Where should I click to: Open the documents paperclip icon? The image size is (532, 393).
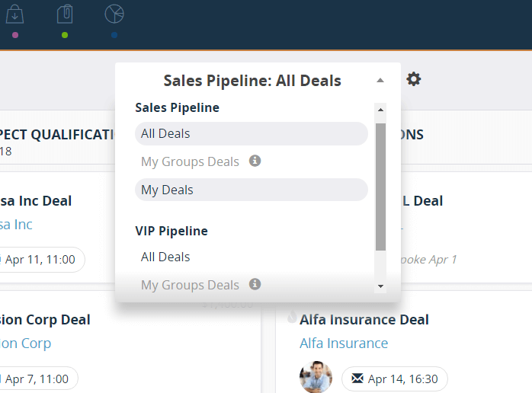coord(65,14)
